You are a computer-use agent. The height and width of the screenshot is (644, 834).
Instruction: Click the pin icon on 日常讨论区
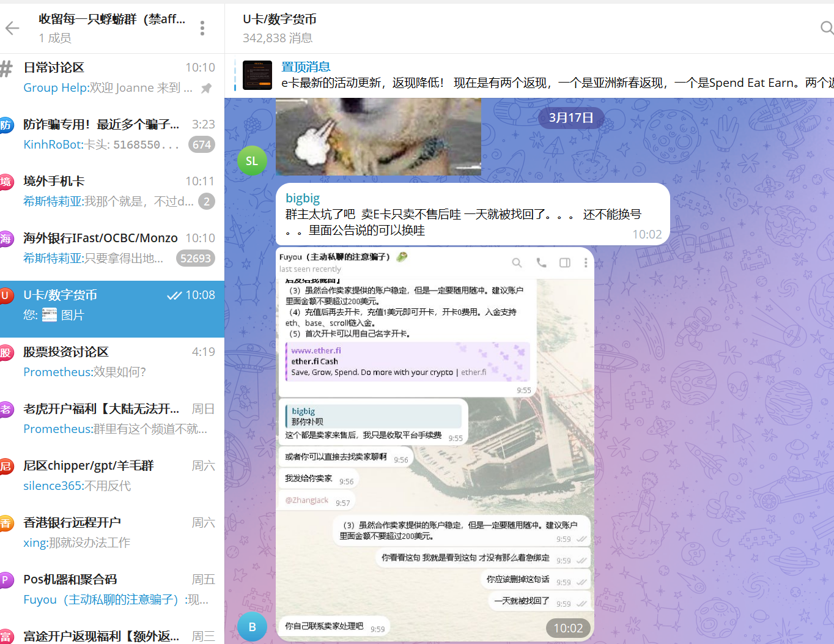pyautogui.click(x=205, y=87)
